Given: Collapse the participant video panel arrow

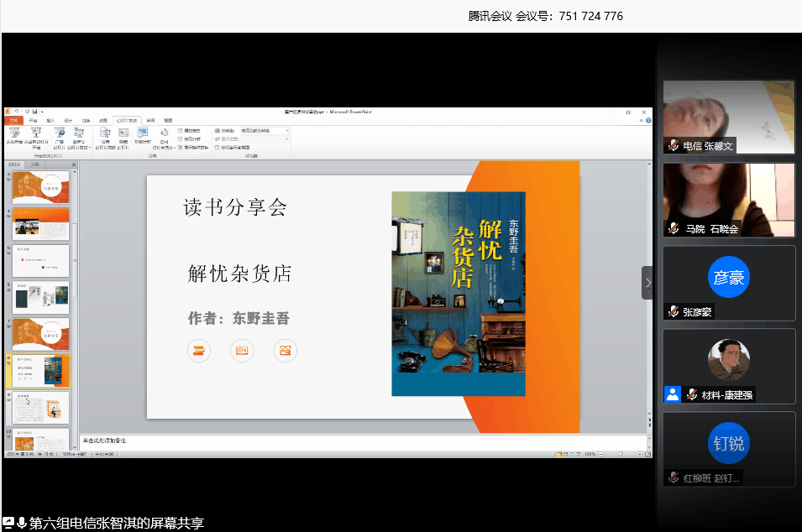Looking at the screenshot, I should [x=647, y=283].
